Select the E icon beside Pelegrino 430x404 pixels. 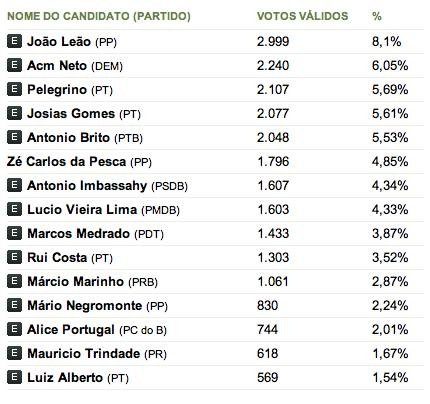coord(14,89)
